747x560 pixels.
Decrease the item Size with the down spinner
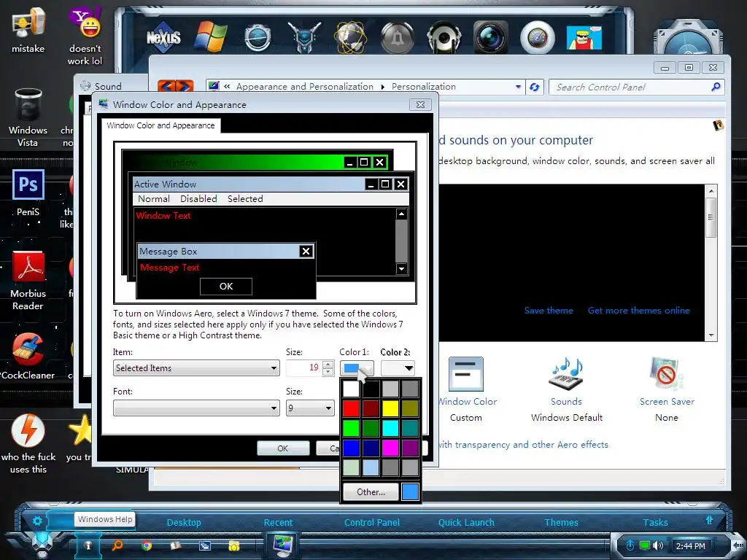[x=328, y=372]
